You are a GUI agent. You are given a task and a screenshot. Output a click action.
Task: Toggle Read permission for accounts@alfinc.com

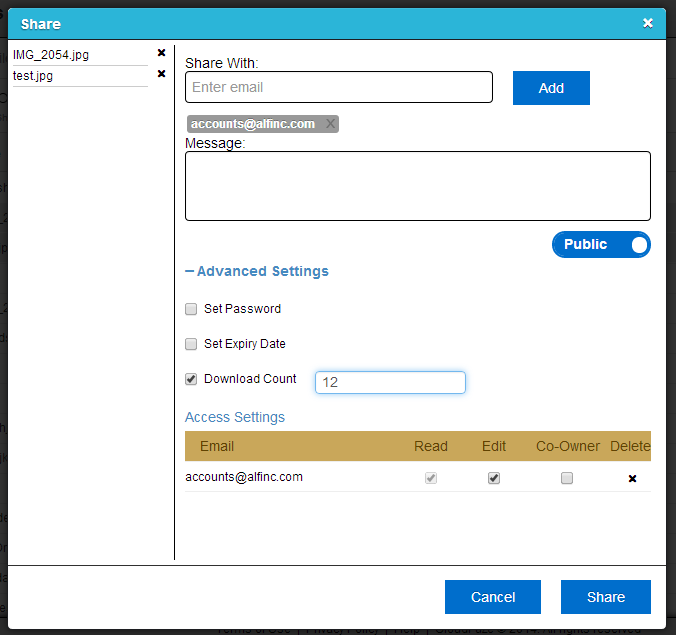click(x=431, y=478)
